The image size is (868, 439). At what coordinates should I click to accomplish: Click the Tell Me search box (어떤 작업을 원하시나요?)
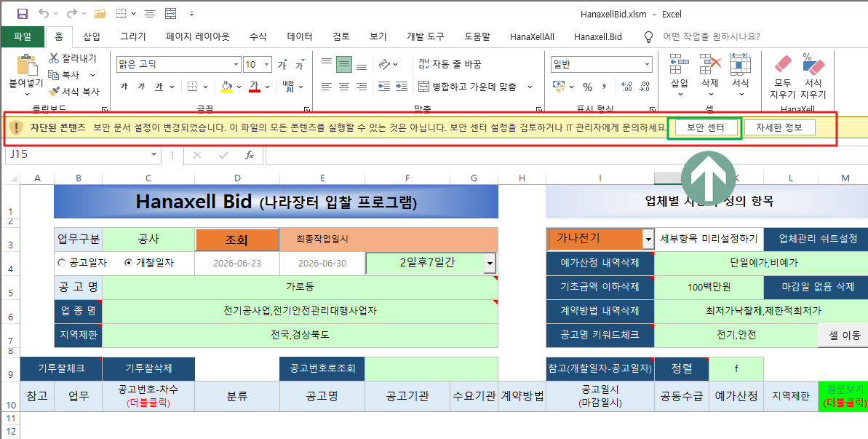712,36
